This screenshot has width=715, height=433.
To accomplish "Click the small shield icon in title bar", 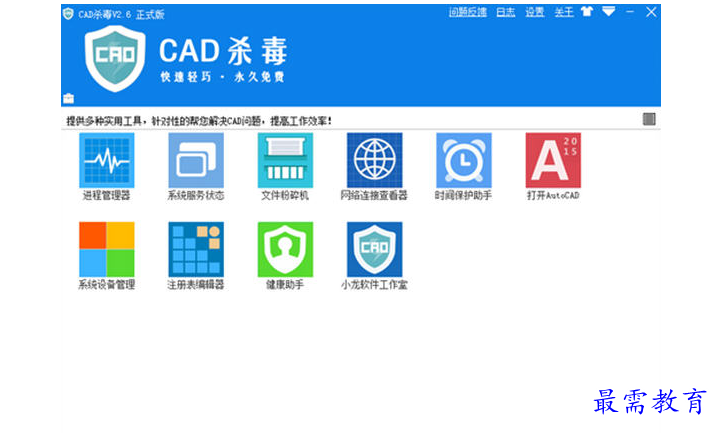I will (68, 14).
